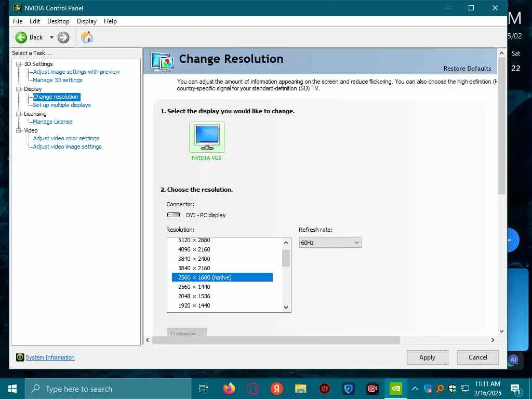Launch Opera from the taskbar
The width and height of the screenshot is (532, 399).
(x=253, y=389)
